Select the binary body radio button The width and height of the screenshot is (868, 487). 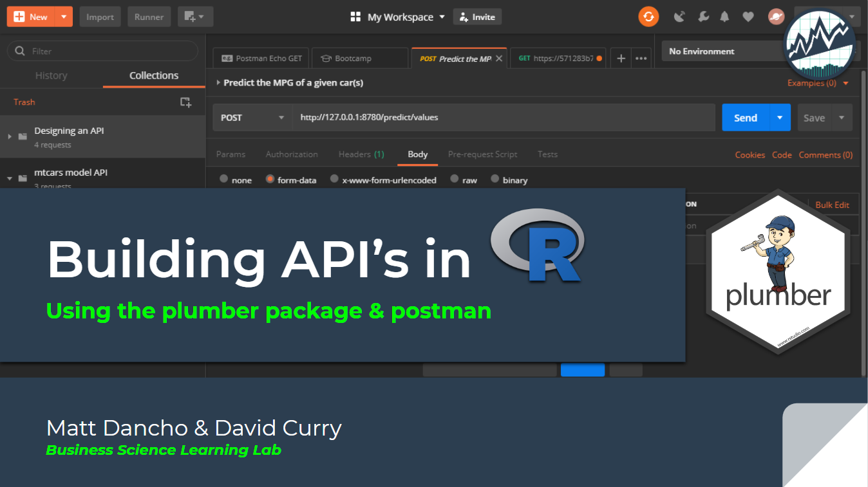(495, 179)
